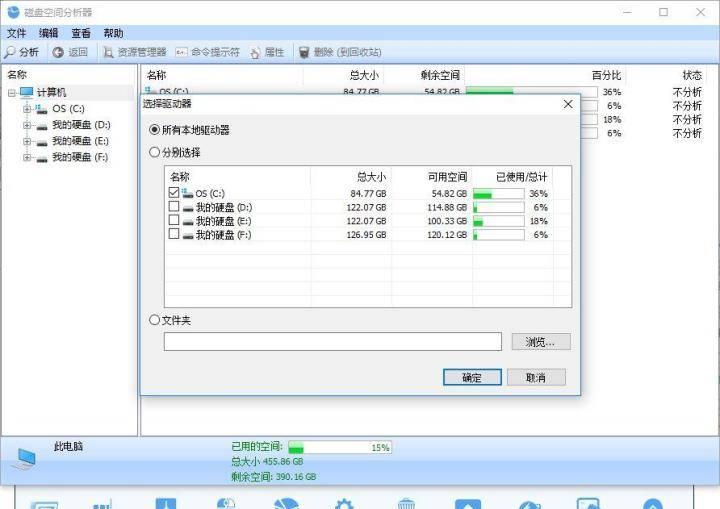Click the OS (C:) 36% usage bar in dialog

[x=499, y=193]
